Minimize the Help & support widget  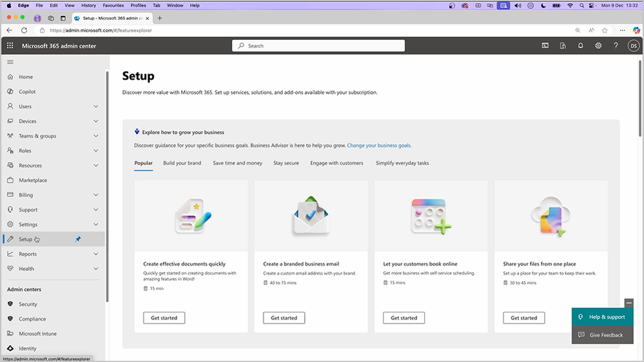click(x=629, y=303)
